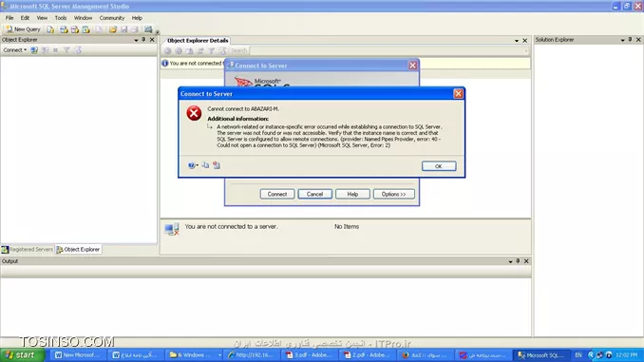Open the 6 Windows Explorer taskbar group
The image size is (644, 362).
pos(195,355)
